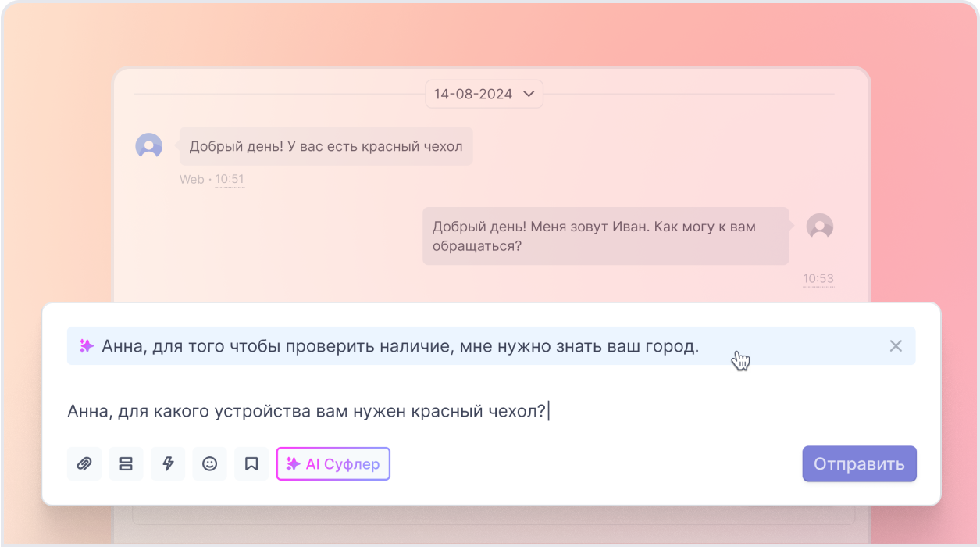Apply the suggested reply about ваш город
980x547 pixels.
coord(400,346)
